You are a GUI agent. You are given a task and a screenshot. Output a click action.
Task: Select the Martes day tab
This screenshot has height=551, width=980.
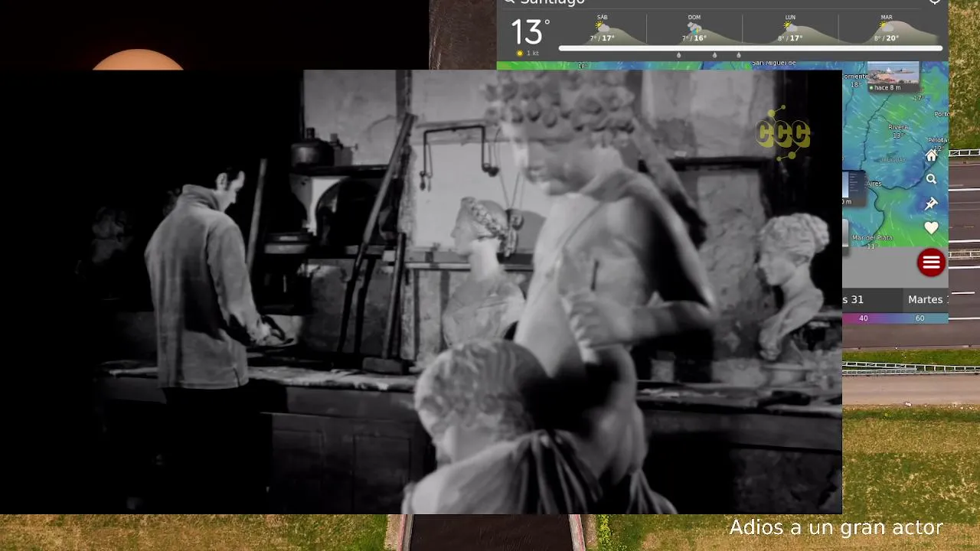926,299
